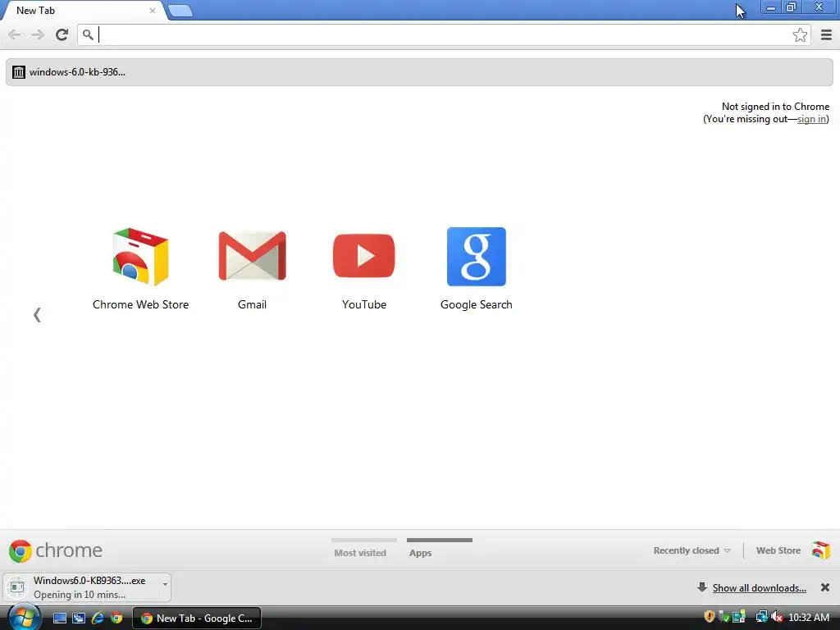Show the previous apps page arrow
The image size is (840, 630).
(x=37, y=314)
